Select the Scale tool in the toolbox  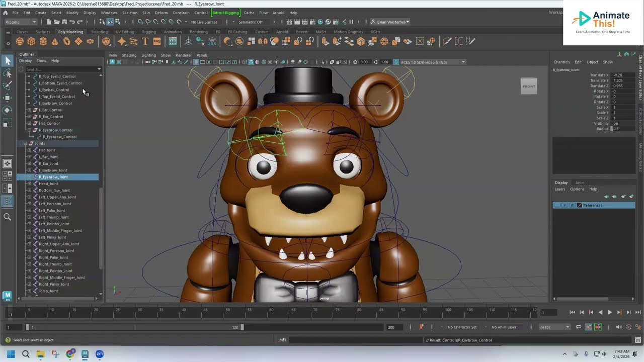click(8, 123)
